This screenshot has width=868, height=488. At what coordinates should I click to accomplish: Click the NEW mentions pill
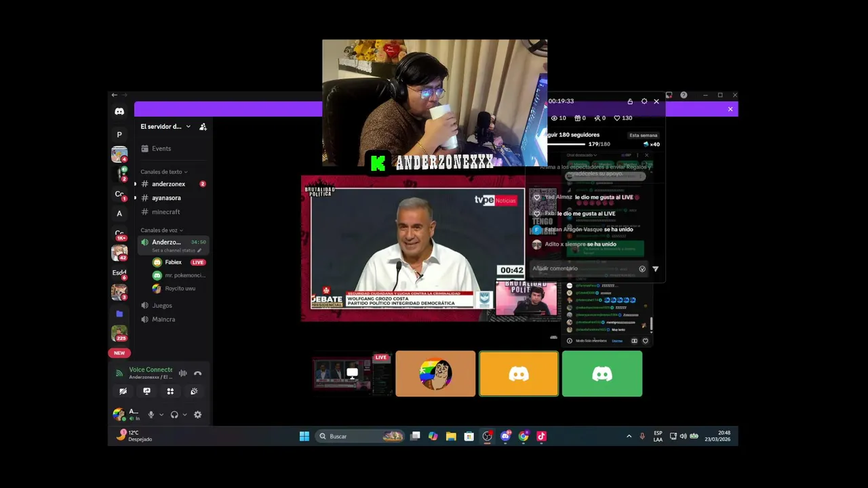tap(119, 353)
